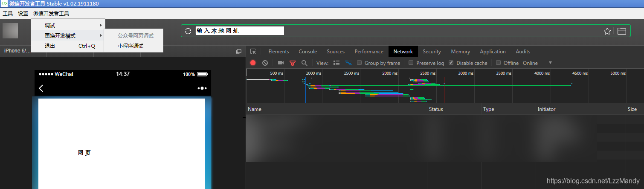Switch to large request rows view
The image size is (644, 189).
(x=337, y=63)
